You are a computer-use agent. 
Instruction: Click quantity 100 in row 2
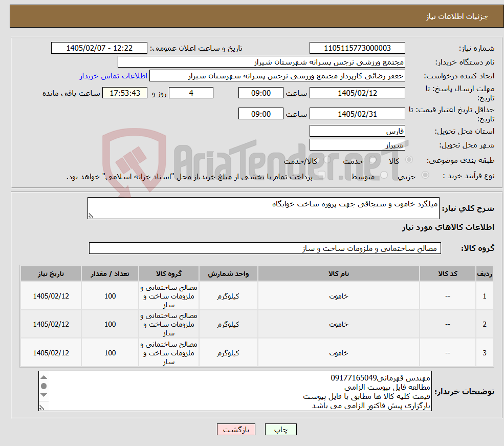click(x=110, y=325)
